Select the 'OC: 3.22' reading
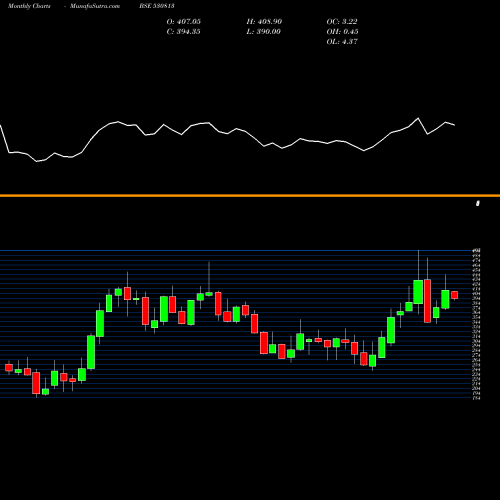The image size is (500, 500). [x=342, y=22]
